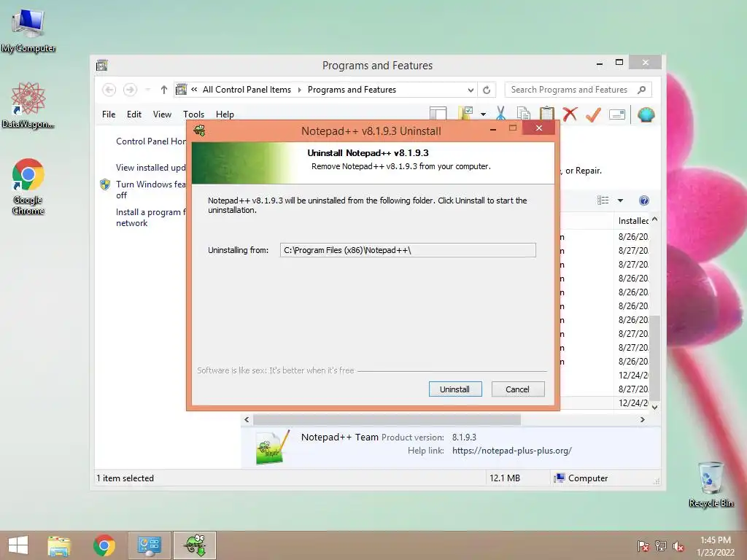Open the view options dropdown arrow
The height and width of the screenshot is (560, 747).
620,201
